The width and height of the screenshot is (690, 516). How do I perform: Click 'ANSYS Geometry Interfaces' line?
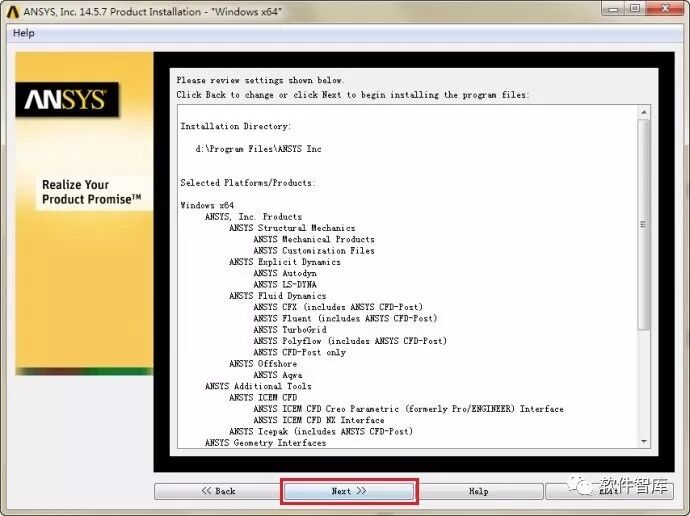(x=265, y=443)
